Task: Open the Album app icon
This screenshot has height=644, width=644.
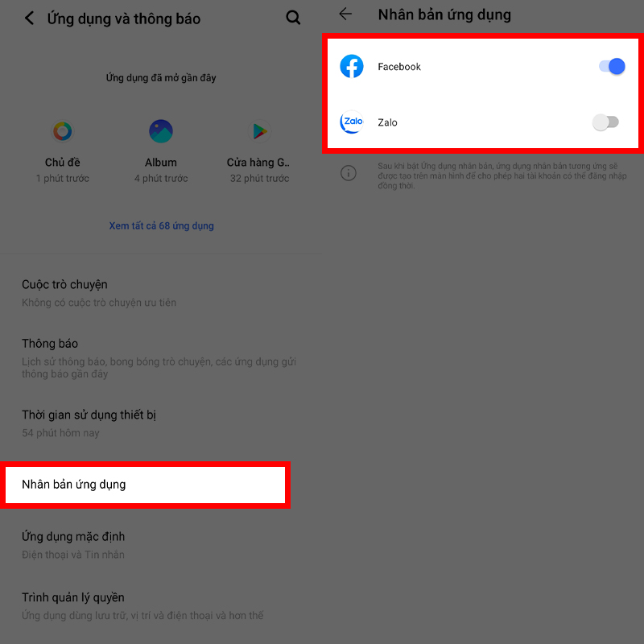Action: tap(160, 131)
